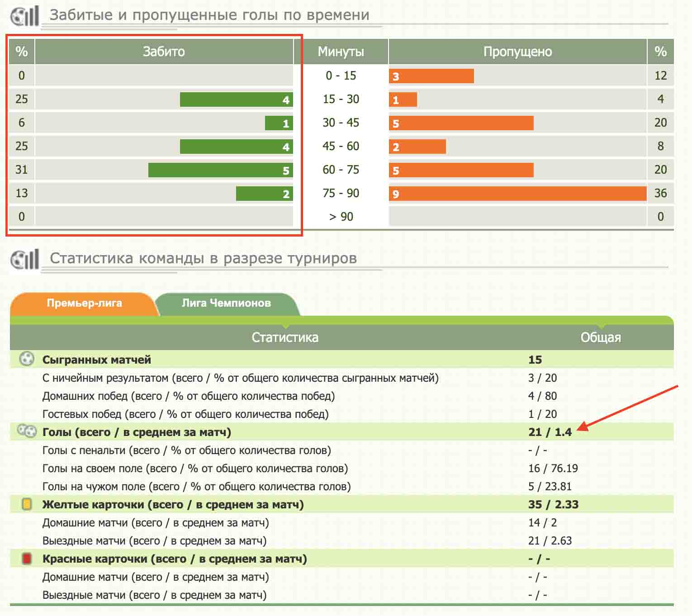Click green scored bar for 15 - 30 minutes

click(x=237, y=100)
